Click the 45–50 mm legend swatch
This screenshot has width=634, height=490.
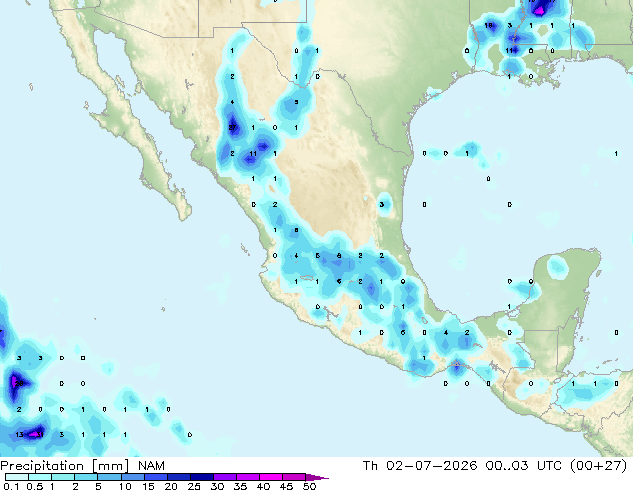[x=294, y=477]
